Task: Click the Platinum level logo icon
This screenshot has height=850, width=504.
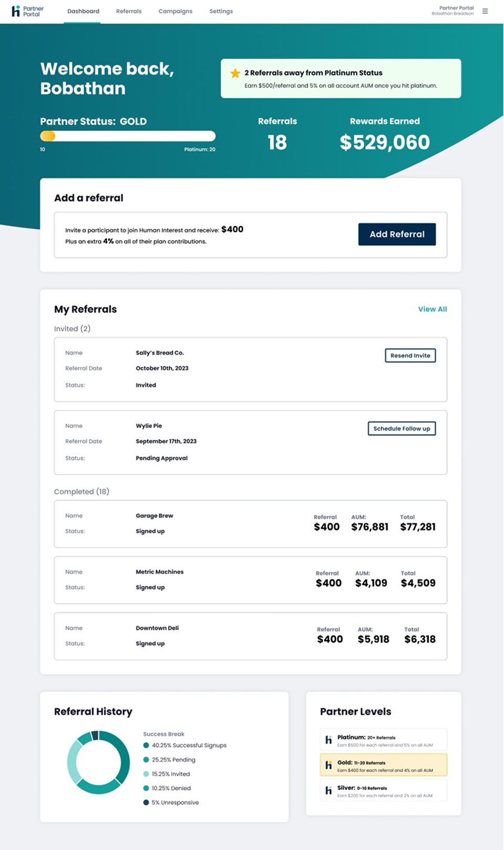Action: coord(328,740)
